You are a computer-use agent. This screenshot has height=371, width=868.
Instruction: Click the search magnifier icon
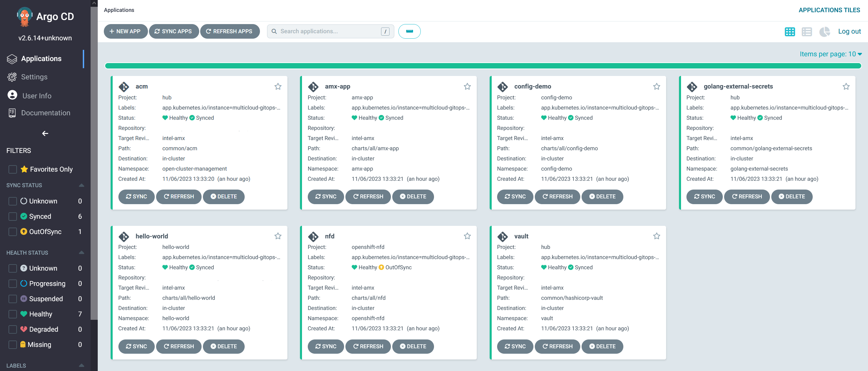coord(274,31)
